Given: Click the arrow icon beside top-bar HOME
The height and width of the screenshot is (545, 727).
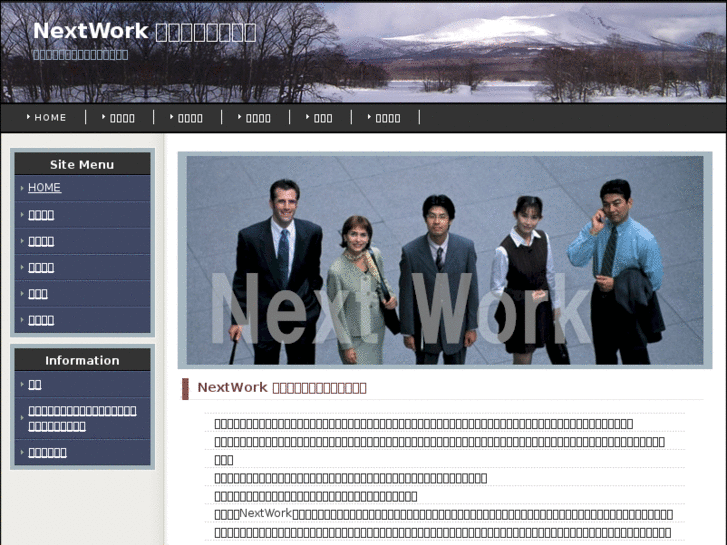Looking at the screenshot, I should point(29,118).
